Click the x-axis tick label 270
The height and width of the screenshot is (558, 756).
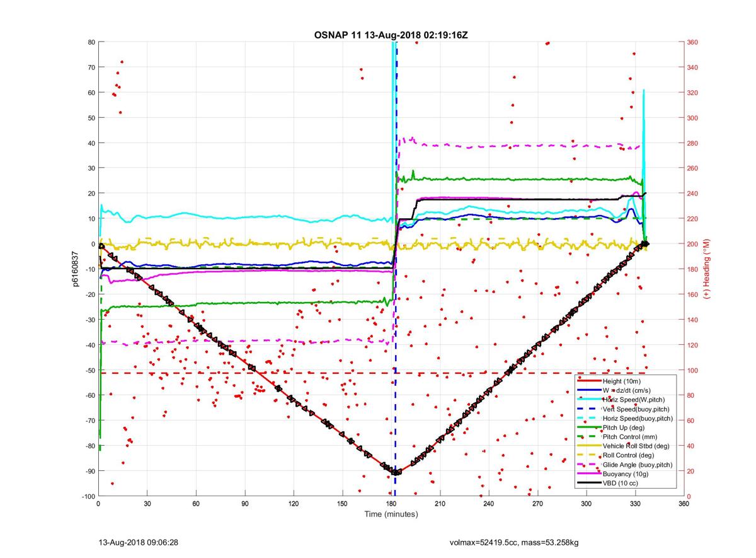pos(537,504)
